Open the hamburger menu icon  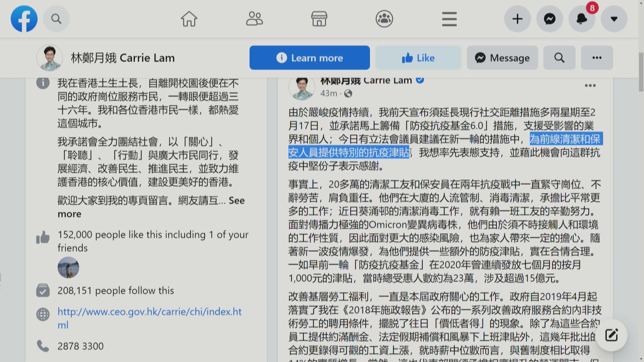point(449,19)
